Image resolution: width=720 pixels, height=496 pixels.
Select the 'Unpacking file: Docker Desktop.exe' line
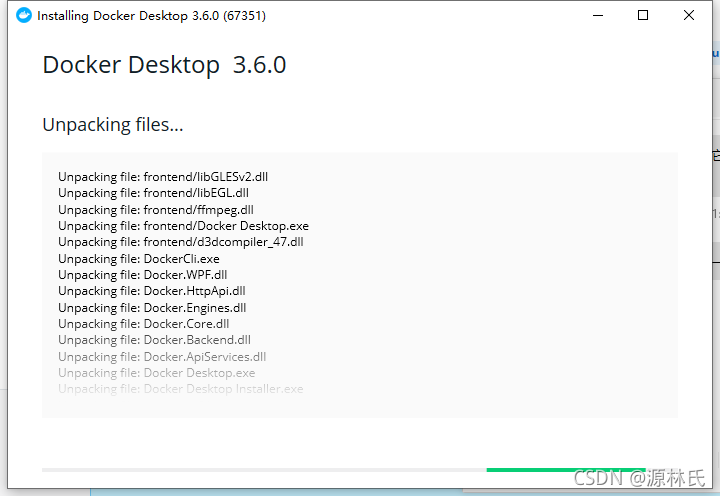coord(157,372)
